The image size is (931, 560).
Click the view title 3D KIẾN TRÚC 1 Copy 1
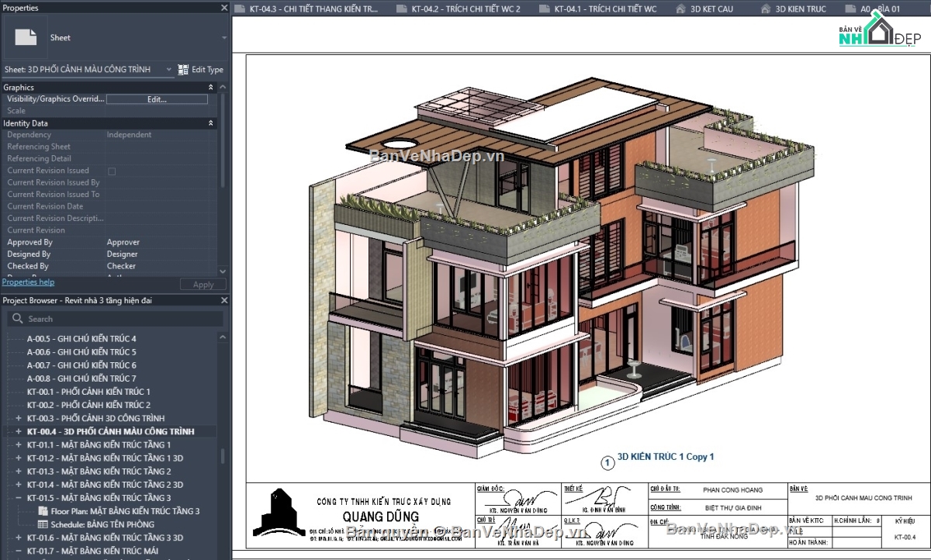pyautogui.click(x=665, y=457)
